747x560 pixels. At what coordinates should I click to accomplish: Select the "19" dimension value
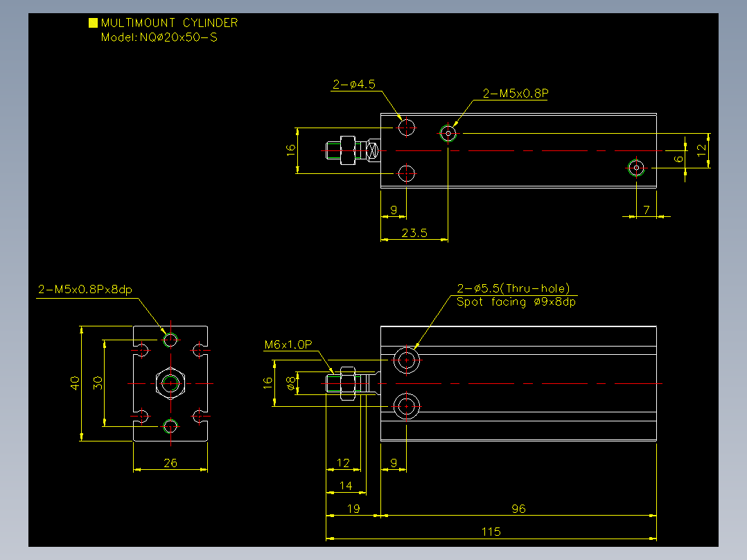coord(353,509)
